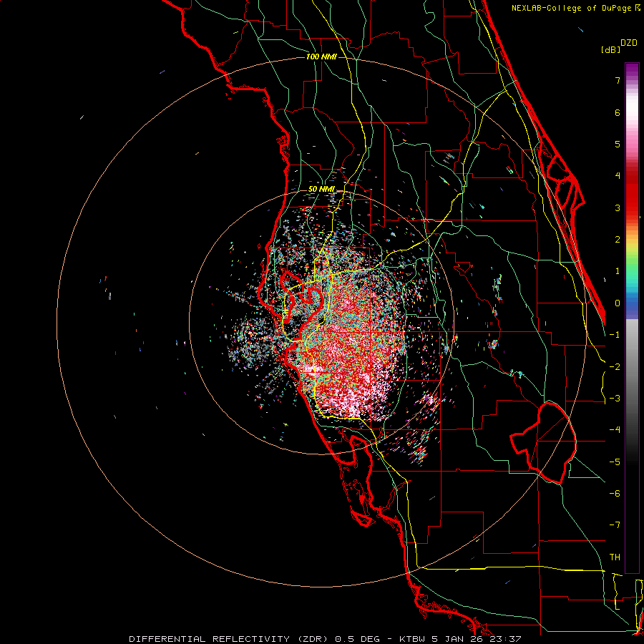
Task: Click the TH threshold label on the scale
Action: 615,557
